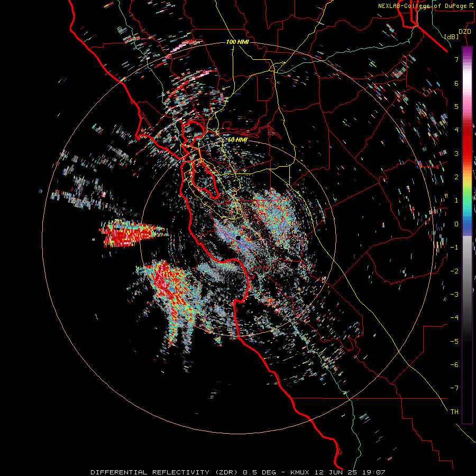Click the scale value -3 on legend
This screenshot has width=476, height=476.
tap(454, 295)
